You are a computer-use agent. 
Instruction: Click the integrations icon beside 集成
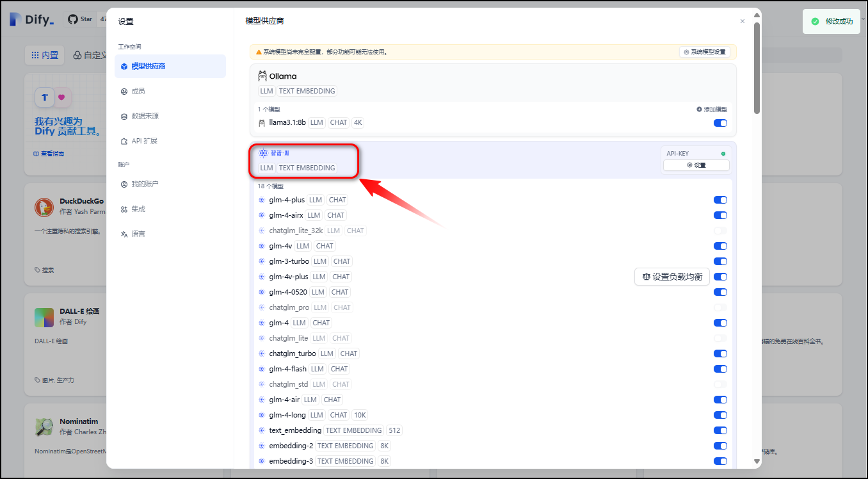pyautogui.click(x=124, y=209)
